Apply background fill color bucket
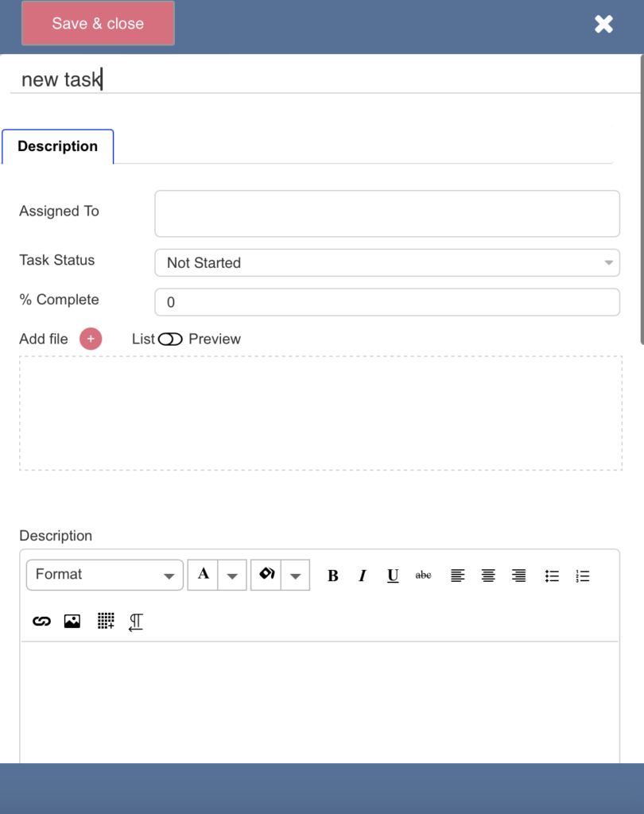Image resolution: width=644 pixels, height=814 pixels. [x=266, y=575]
